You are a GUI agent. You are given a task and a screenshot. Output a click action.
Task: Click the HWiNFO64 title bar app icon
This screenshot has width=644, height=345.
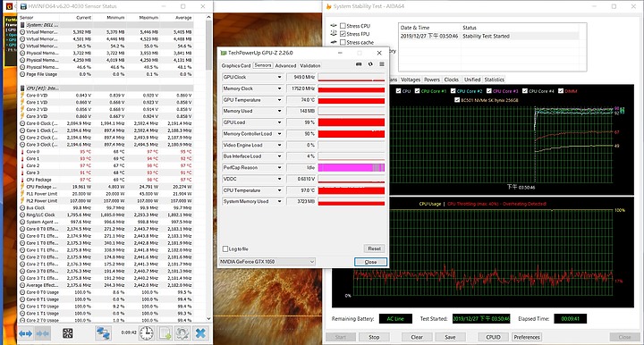point(23,6)
